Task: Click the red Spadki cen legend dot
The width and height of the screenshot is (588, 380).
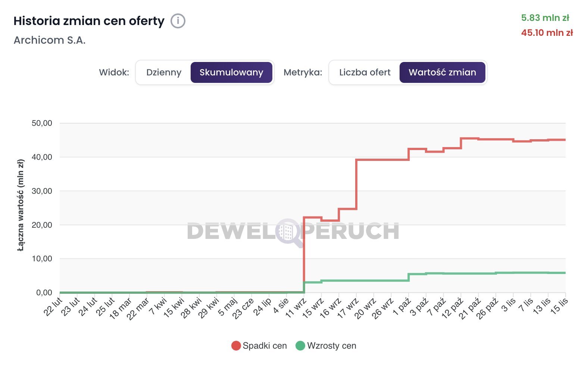Action: click(x=236, y=346)
